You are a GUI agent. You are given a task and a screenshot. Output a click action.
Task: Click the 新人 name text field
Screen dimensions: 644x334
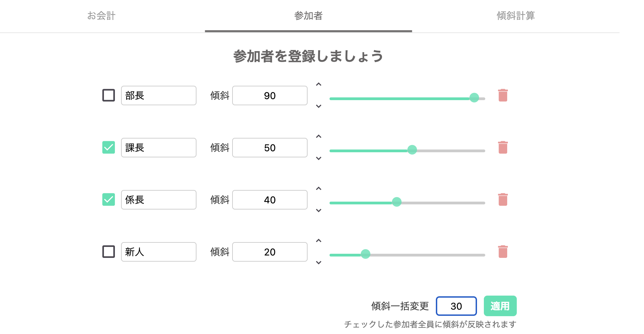point(158,252)
